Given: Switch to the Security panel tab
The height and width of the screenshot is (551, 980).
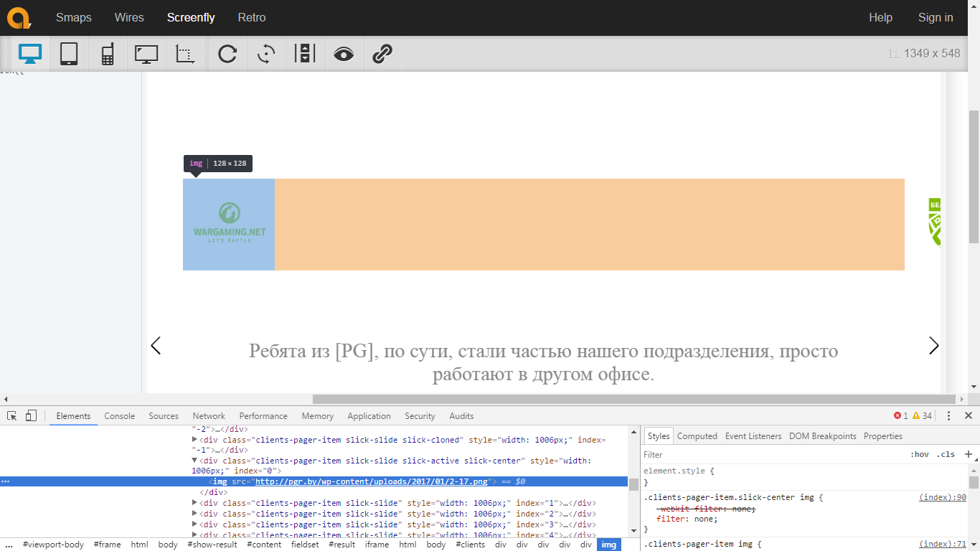Looking at the screenshot, I should point(420,416).
